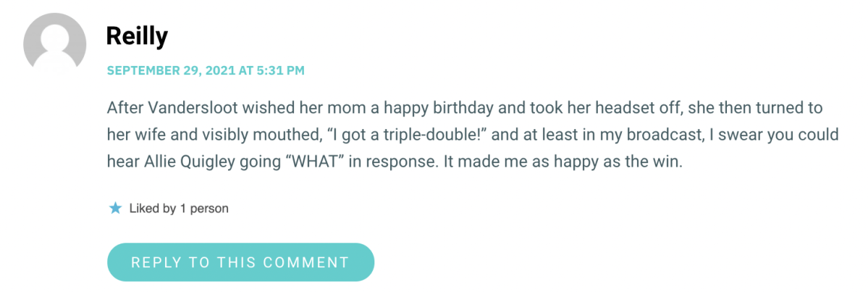Click Reilly's gray avatar icon
Image resolution: width=868 pixels, height=292 pixels.
coord(56,45)
